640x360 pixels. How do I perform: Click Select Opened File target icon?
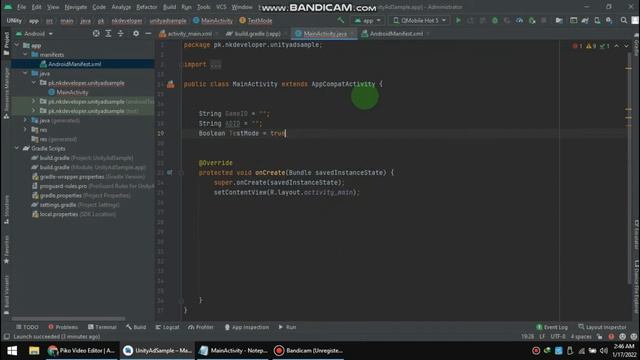click(96, 34)
